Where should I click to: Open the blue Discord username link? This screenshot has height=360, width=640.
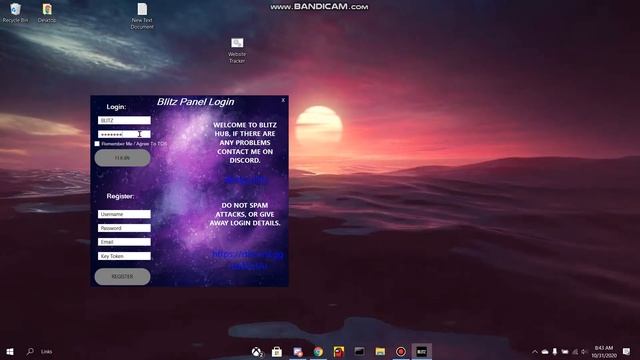246,180
